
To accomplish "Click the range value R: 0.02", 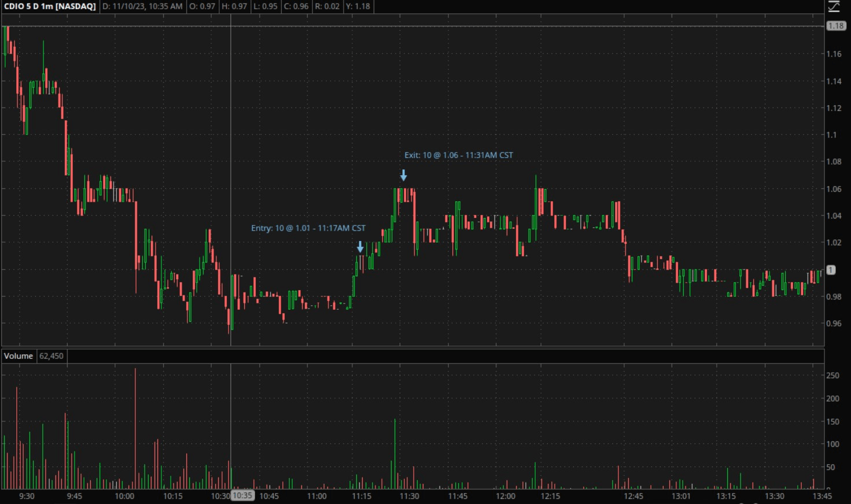I will [x=327, y=6].
